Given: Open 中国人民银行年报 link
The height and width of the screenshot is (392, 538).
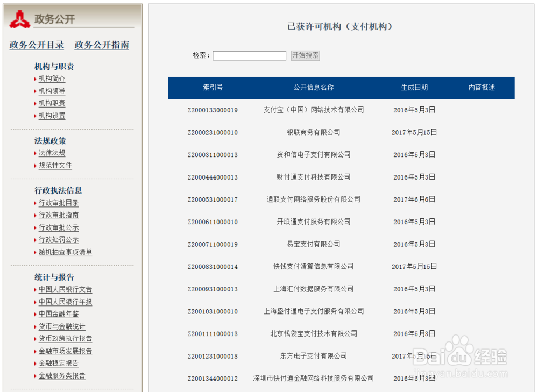Looking at the screenshot, I should 65,302.
